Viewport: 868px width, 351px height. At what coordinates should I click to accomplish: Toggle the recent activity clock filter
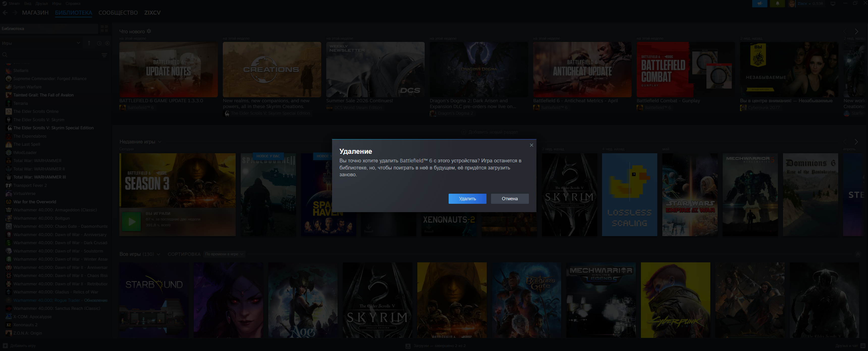pos(99,43)
